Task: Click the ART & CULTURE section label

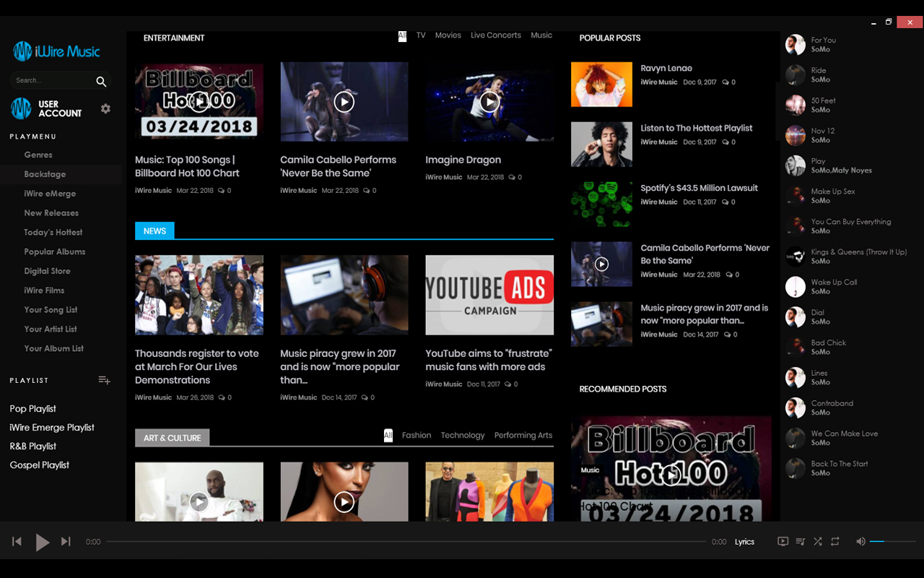Action: tap(173, 438)
